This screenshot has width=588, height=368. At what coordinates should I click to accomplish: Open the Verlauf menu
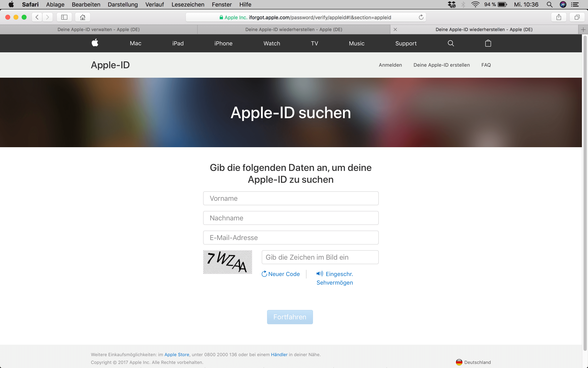(x=155, y=4)
